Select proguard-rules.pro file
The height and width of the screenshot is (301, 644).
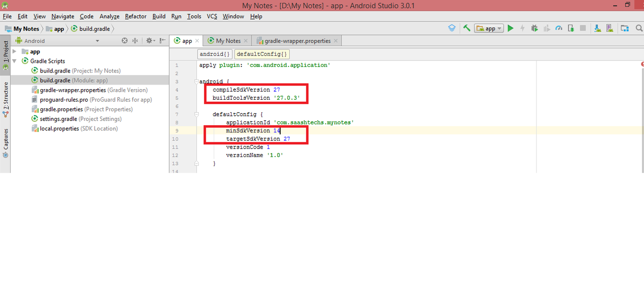click(x=92, y=99)
